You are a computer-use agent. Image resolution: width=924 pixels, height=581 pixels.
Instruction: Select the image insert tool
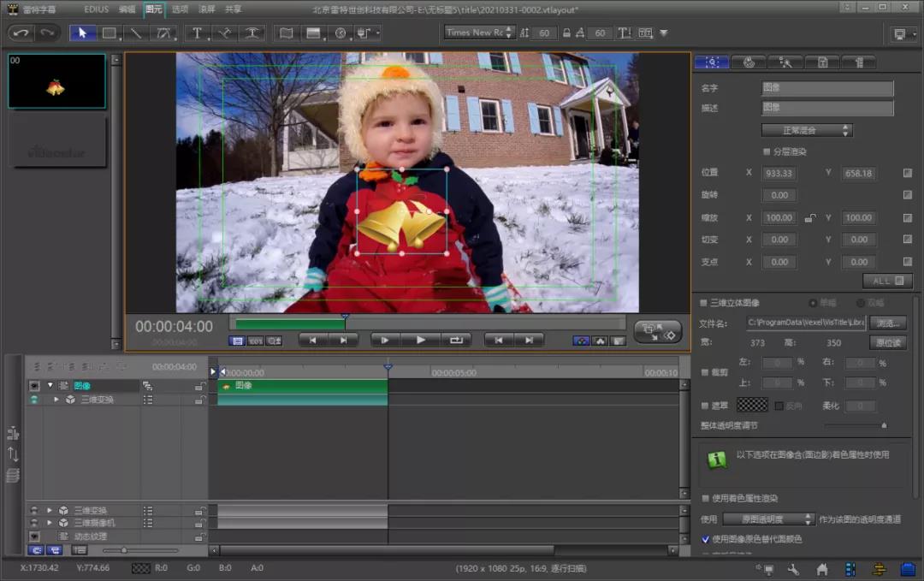pyautogui.click(x=313, y=33)
